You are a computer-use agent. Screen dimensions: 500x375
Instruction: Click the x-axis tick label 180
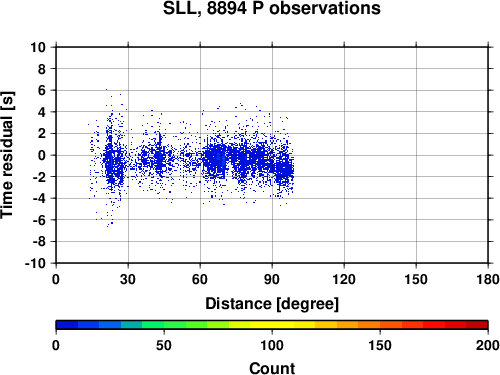click(x=488, y=279)
